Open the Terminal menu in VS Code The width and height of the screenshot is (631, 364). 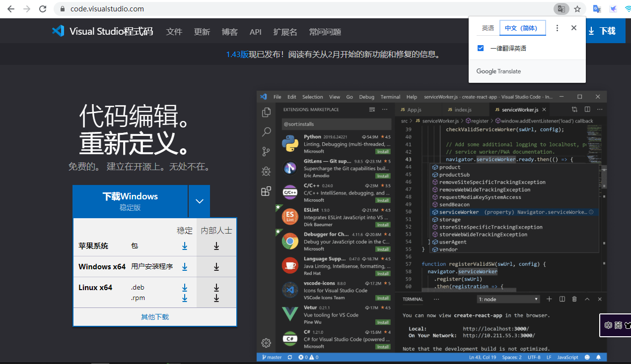pos(390,97)
